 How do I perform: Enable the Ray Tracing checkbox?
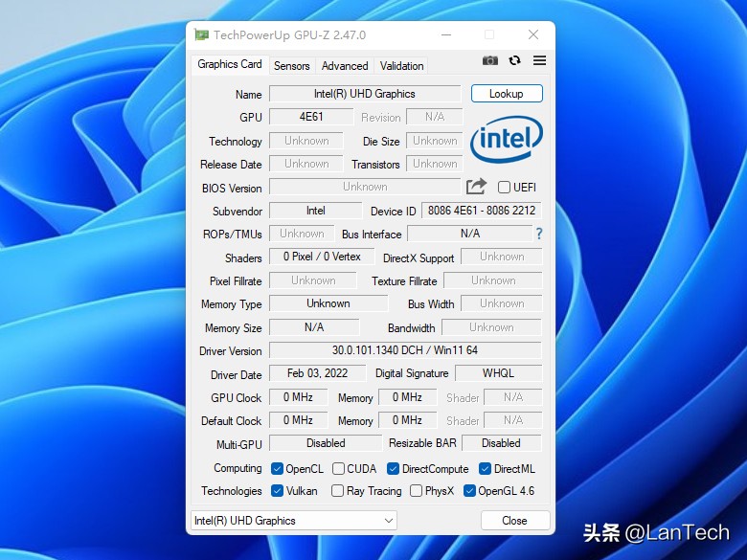(338, 491)
